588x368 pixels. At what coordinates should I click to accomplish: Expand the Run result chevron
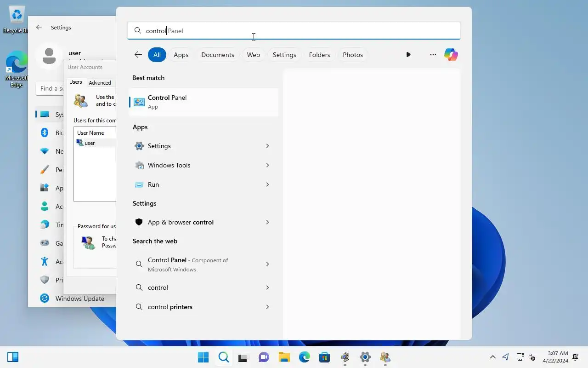(x=267, y=184)
